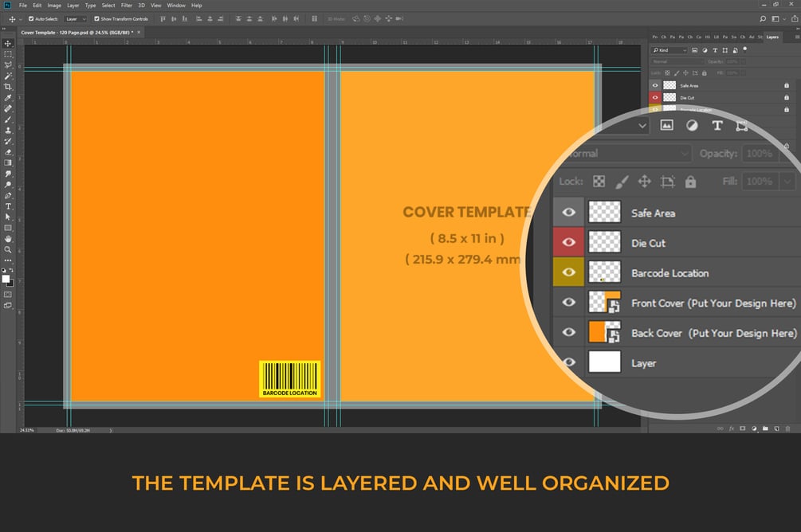
Task: Select the Path Selection tool
Action: (8, 217)
